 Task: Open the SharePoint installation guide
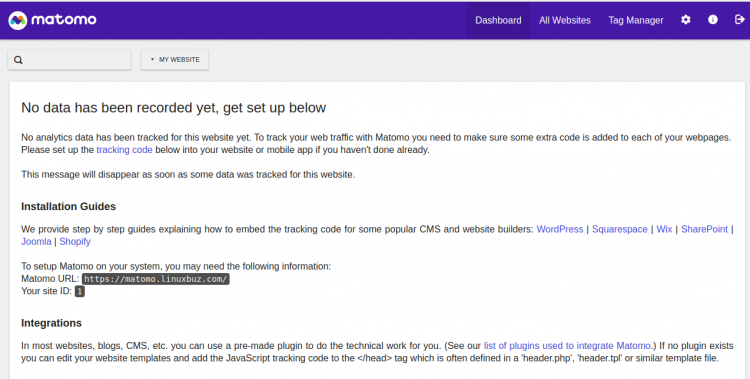(704, 229)
